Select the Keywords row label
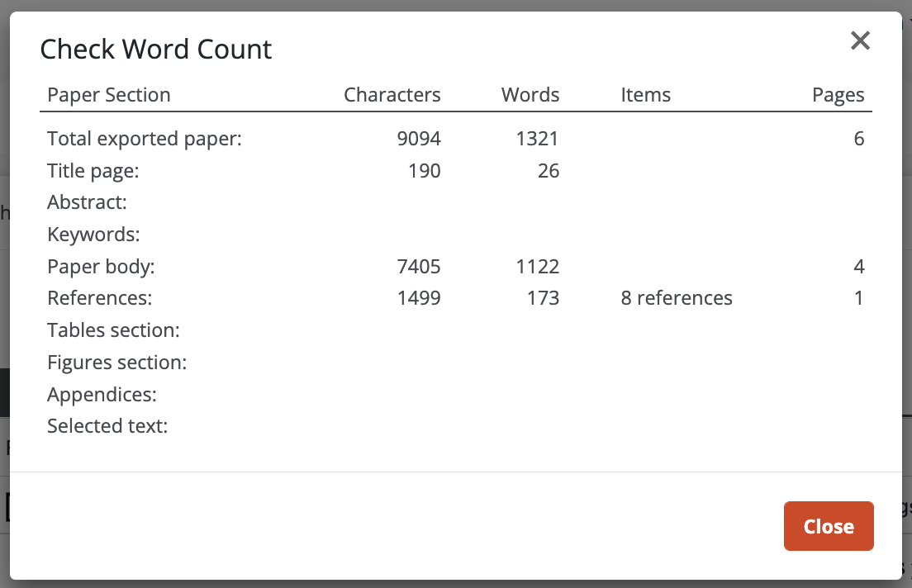 (93, 235)
